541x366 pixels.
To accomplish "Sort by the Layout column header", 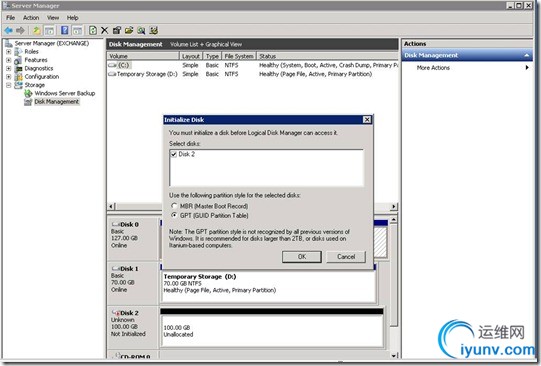I will pos(191,56).
